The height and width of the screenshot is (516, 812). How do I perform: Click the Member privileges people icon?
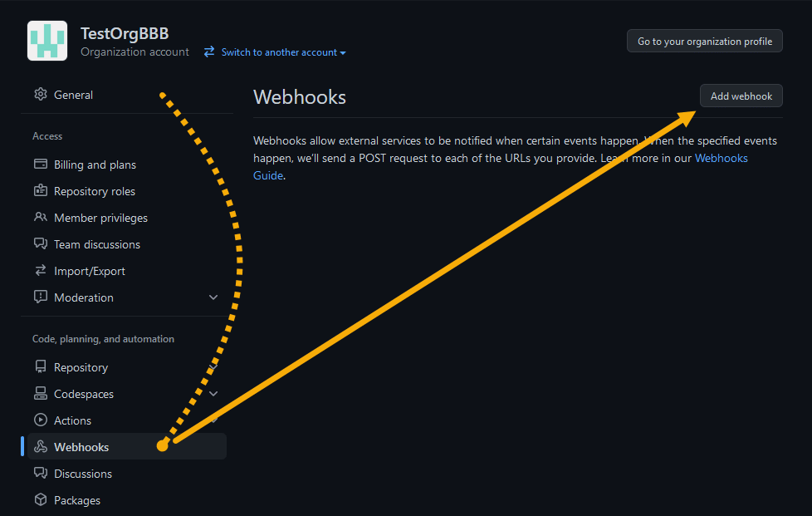(40, 218)
